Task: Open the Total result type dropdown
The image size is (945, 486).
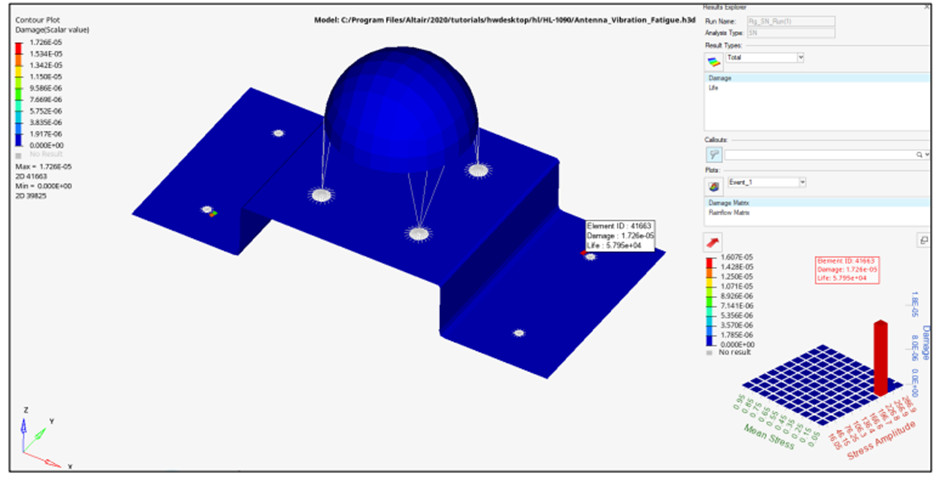Action: (801, 58)
